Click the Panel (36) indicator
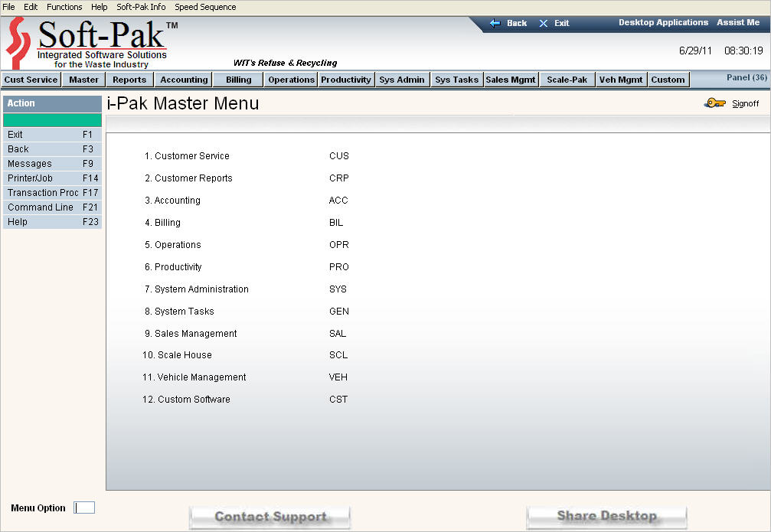The height and width of the screenshot is (532, 771). pyautogui.click(x=746, y=77)
